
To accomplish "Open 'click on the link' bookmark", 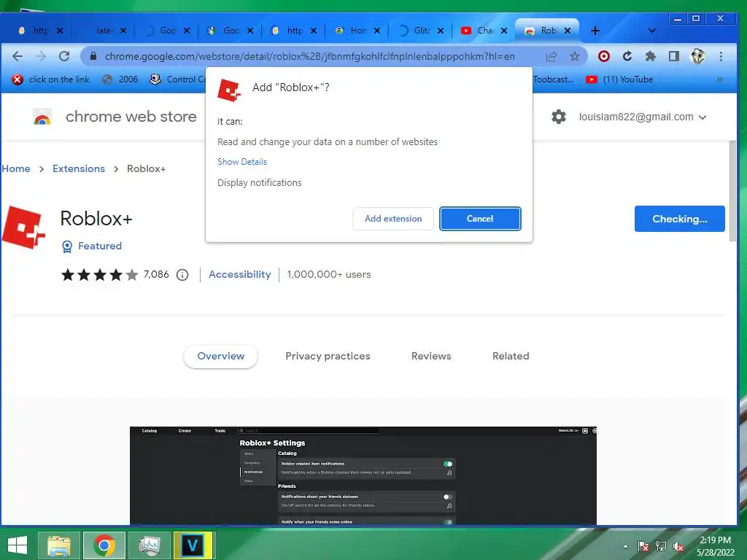I will tap(51, 79).
